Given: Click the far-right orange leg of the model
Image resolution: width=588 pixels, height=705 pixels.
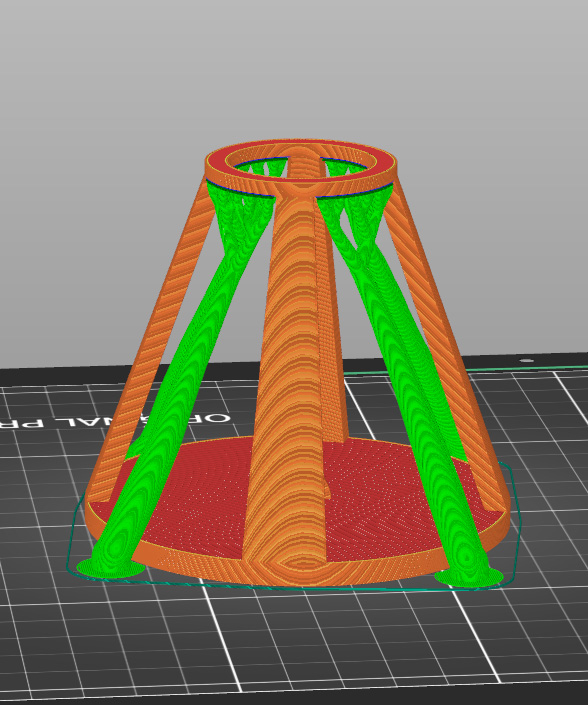Looking at the screenshot, I should 445,342.
